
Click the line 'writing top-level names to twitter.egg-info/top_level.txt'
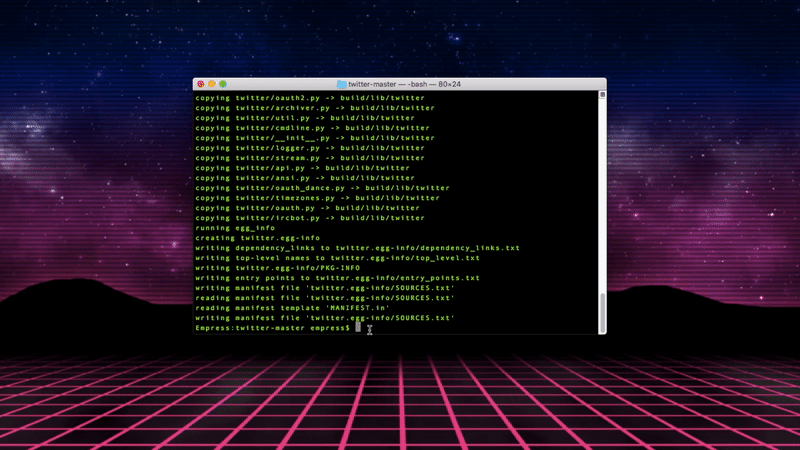tap(337, 258)
